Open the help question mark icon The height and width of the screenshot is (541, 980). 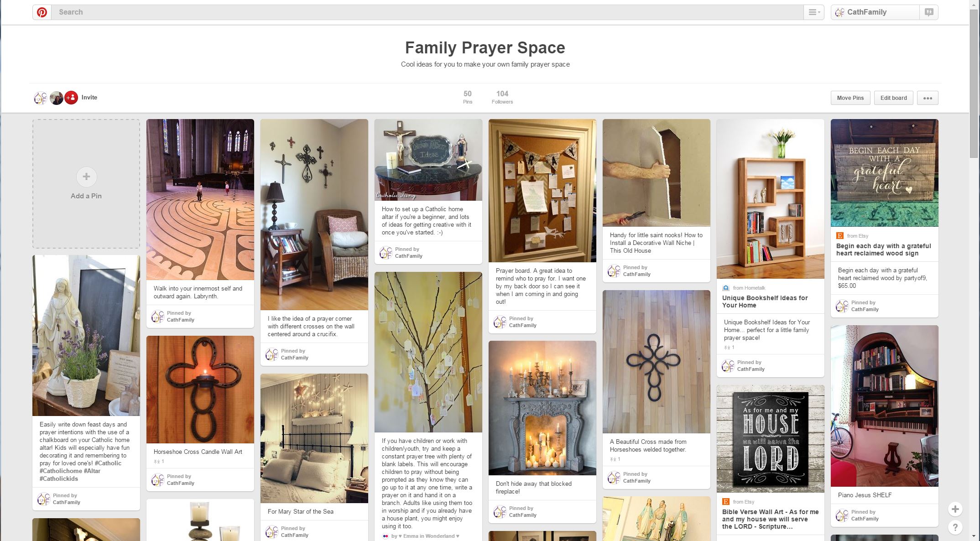955,527
